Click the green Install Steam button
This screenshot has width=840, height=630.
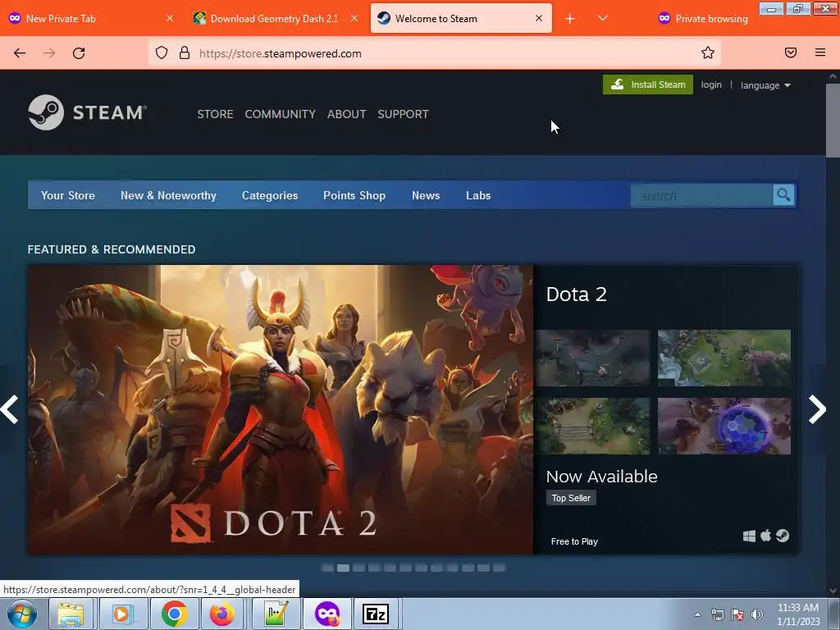pos(648,84)
